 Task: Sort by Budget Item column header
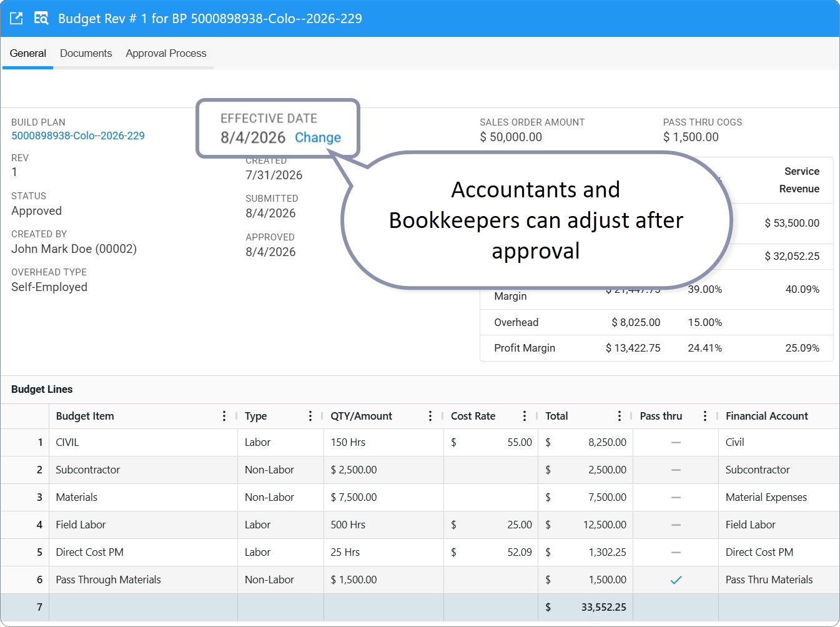click(85, 416)
